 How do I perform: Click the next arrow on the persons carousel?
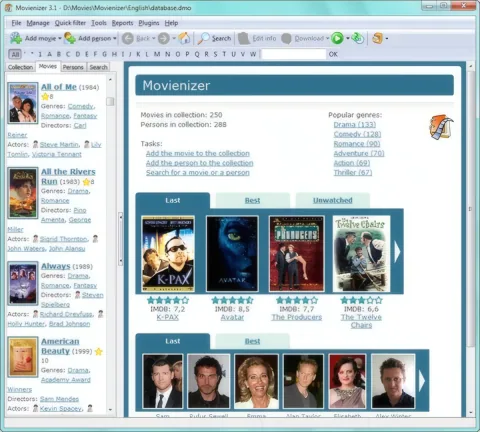[422, 381]
